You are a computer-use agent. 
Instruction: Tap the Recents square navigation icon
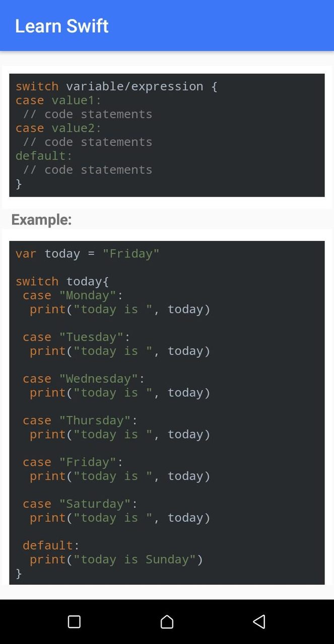74,622
